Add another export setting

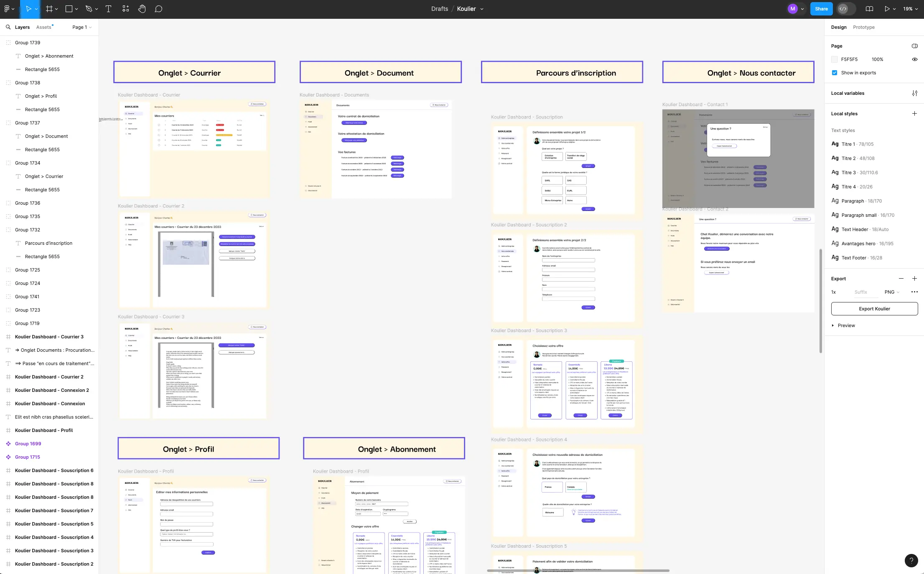[914, 279]
